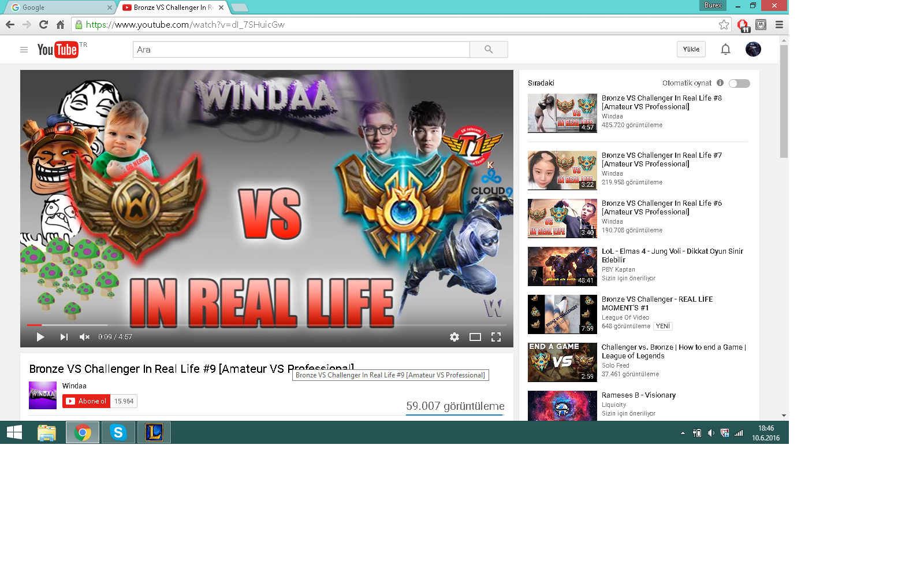Enter fullscreen video mode

(496, 337)
